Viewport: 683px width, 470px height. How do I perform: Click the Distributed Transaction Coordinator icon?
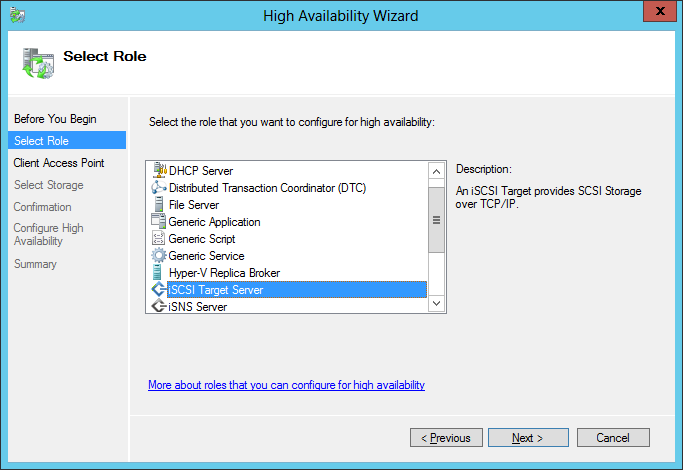(158, 188)
